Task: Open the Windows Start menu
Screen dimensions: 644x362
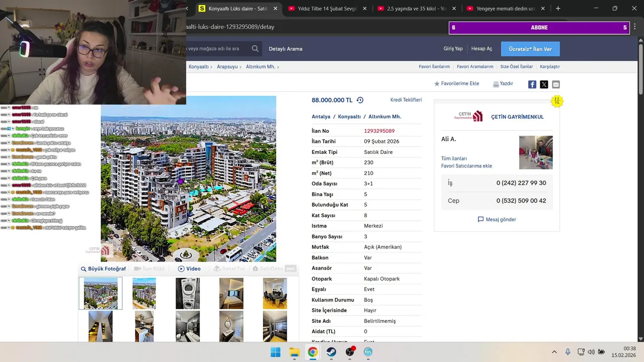Action: [x=276, y=352]
